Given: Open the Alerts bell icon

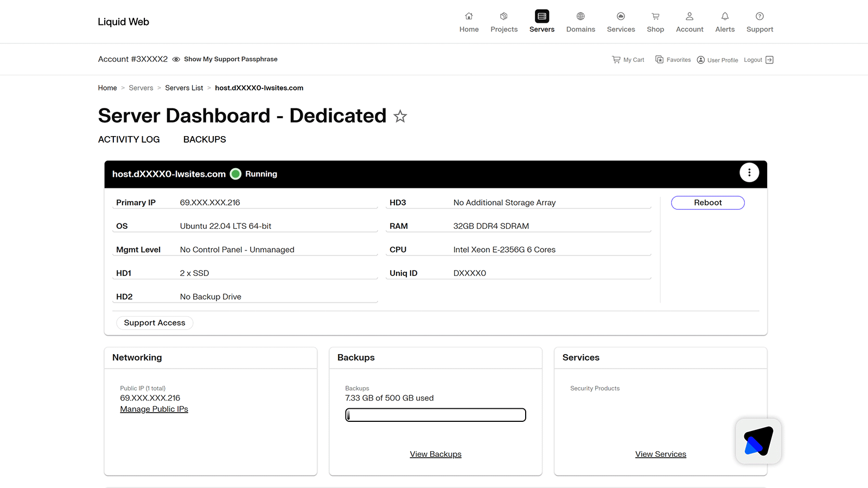Looking at the screenshot, I should coord(725,16).
